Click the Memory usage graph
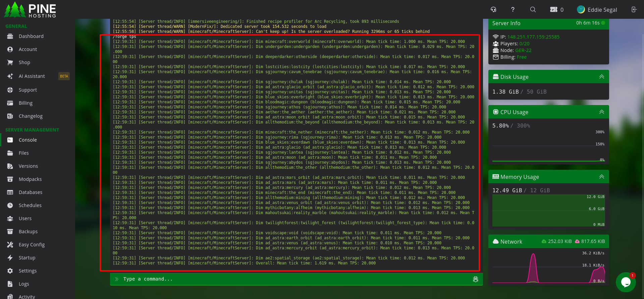Image resolution: width=644 pixels, height=299 pixels. click(549, 210)
